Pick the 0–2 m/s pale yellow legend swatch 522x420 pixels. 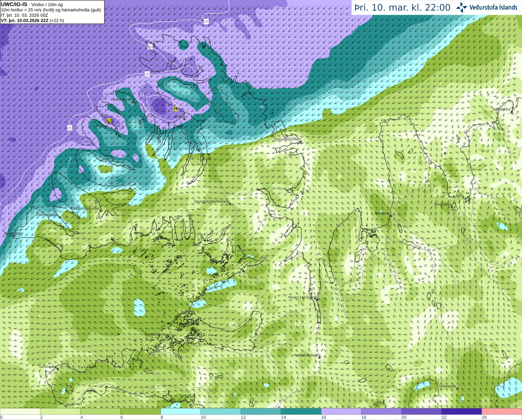click(20, 411)
